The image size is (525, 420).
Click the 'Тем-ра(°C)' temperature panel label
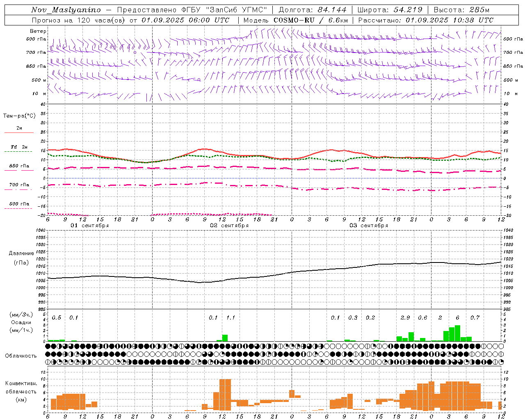20,116
